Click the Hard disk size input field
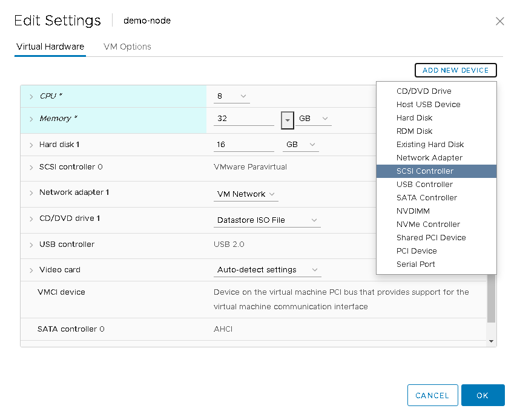 click(243, 145)
